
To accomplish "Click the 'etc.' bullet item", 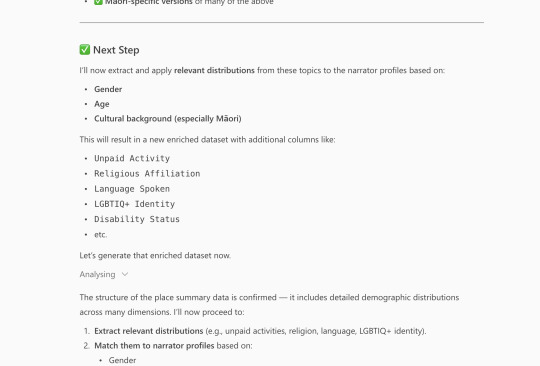I will [x=101, y=234].
